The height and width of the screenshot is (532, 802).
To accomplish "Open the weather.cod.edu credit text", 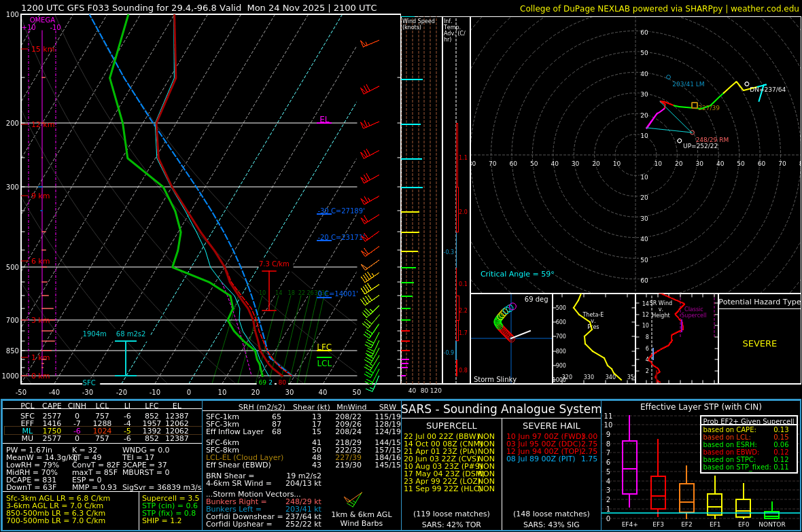I will [764, 9].
